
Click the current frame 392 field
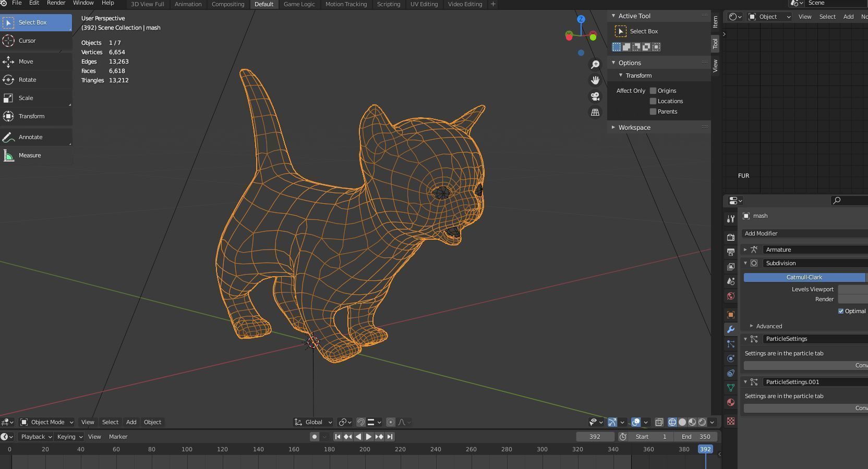click(x=595, y=437)
